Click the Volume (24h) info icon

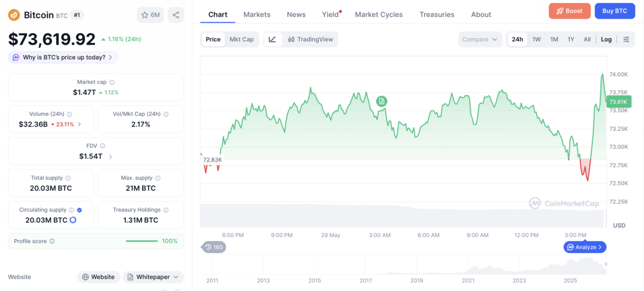point(70,114)
